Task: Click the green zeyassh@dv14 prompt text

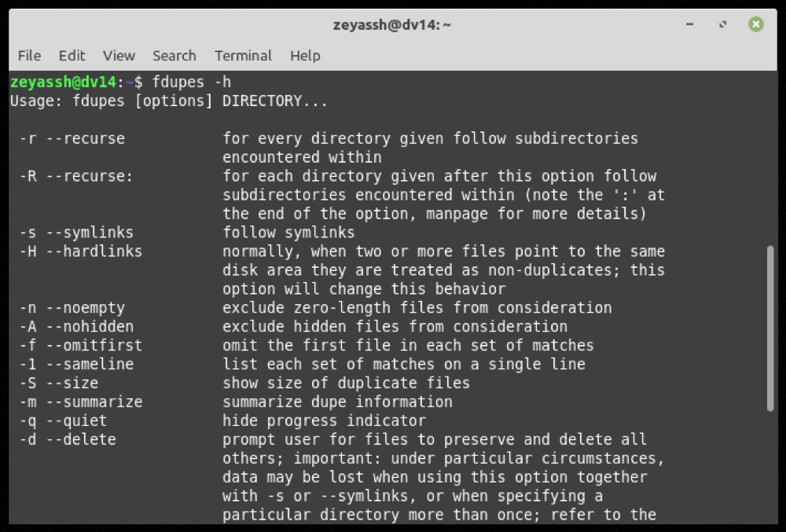Action: 63,82
